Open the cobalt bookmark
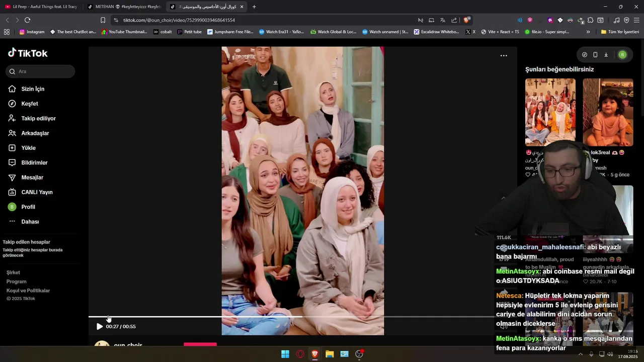Image resolution: width=644 pixels, height=362 pixels. point(163,32)
